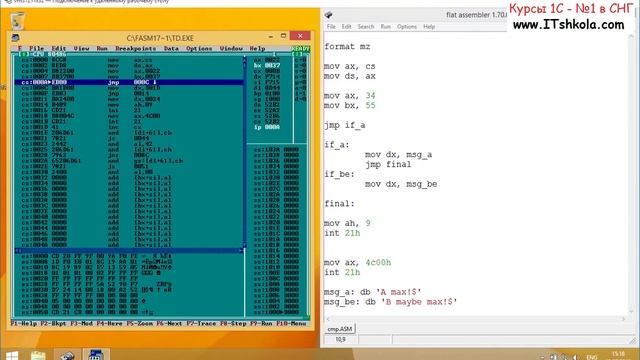Screen dimensions: 640x360
Task: Click F5-Zoom in debugger status bar
Action: 139,323
